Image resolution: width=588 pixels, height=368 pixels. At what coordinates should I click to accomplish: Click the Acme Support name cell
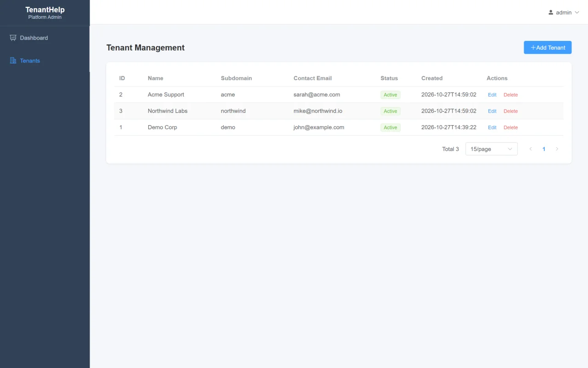point(166,95)
